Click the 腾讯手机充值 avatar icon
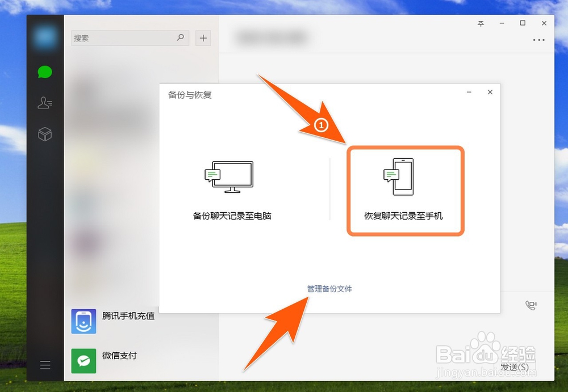The image size is (568, 392). 83,321
